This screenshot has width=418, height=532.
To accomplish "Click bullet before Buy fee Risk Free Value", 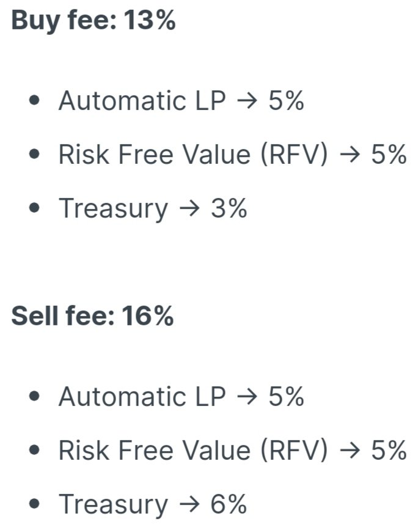I will point(35,154).
